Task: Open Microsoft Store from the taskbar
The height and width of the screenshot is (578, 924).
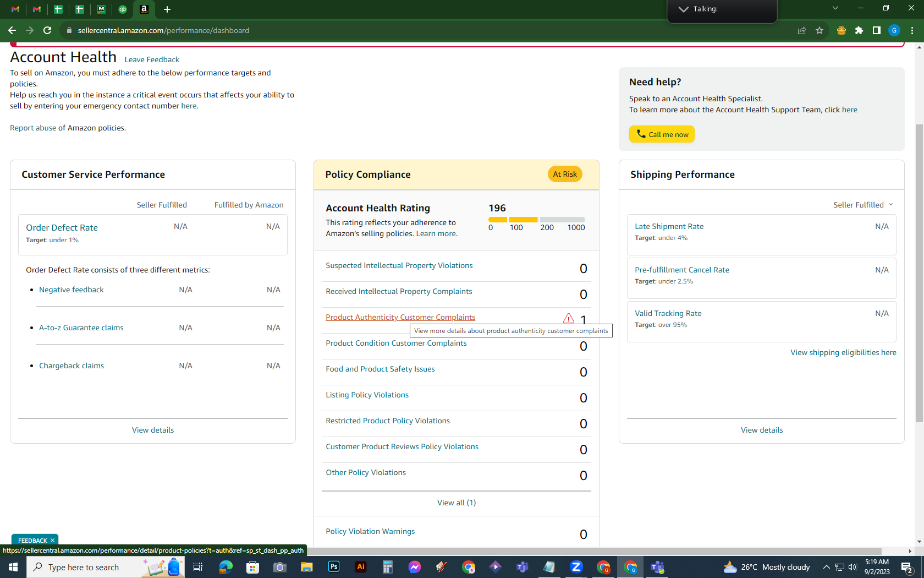Action: tap(253, 567)
